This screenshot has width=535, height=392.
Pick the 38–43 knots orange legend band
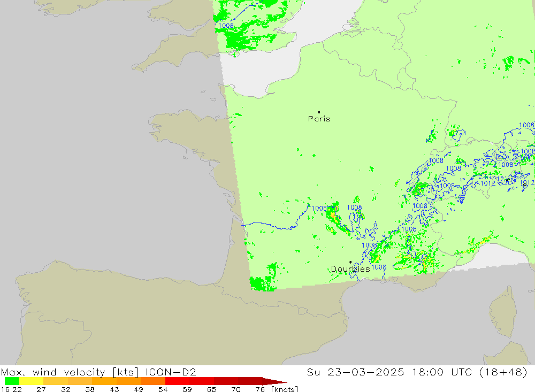click(x=104, y=381)
